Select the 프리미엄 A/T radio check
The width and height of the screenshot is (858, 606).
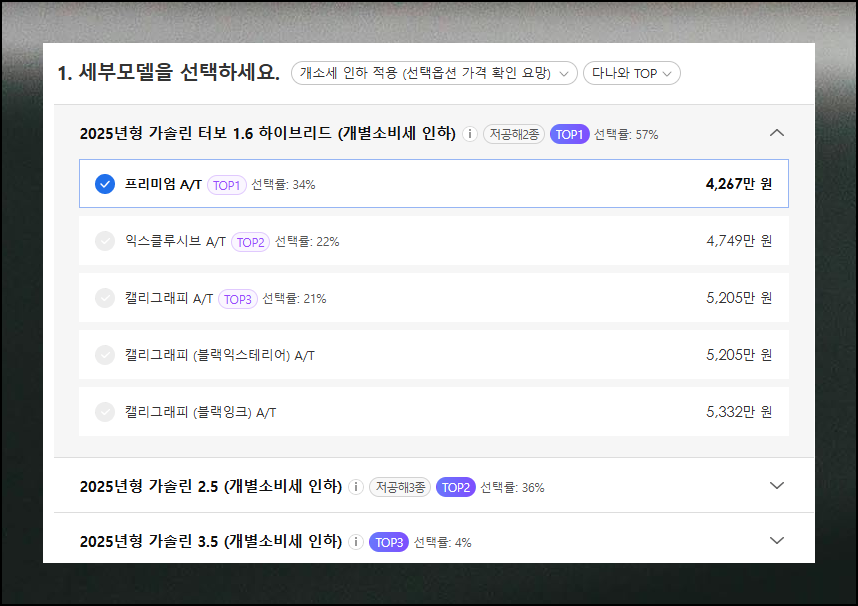click(105, 184)
